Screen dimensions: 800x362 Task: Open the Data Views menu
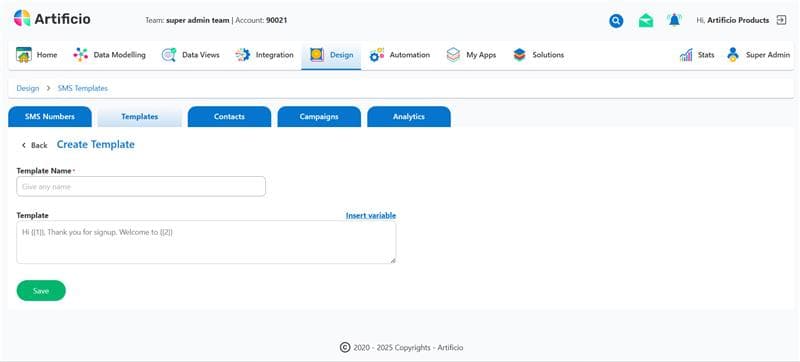(x=201, y=55)
